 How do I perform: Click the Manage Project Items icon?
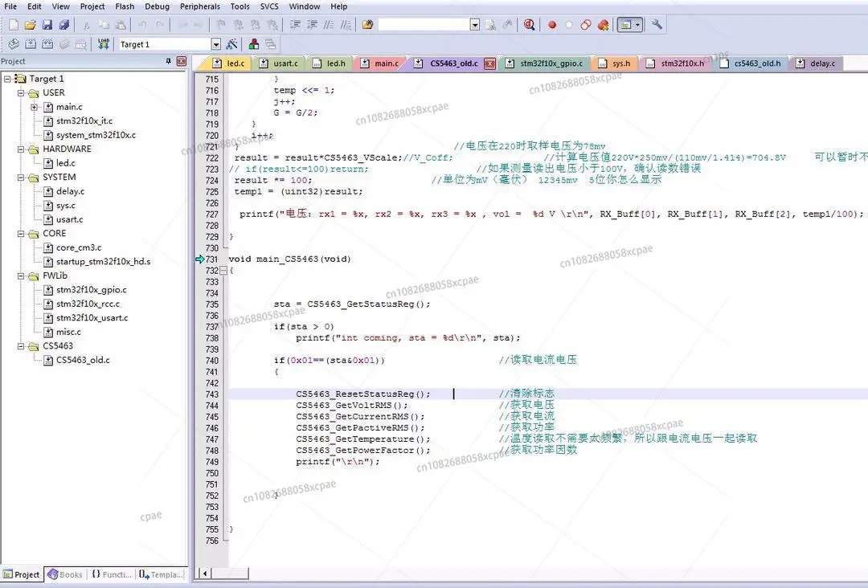(254, 44)
